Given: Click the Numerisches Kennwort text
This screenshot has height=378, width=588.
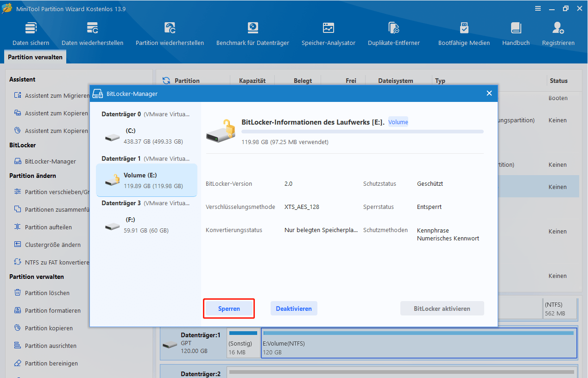Looking at the screenshot, I should pos(448,239).
